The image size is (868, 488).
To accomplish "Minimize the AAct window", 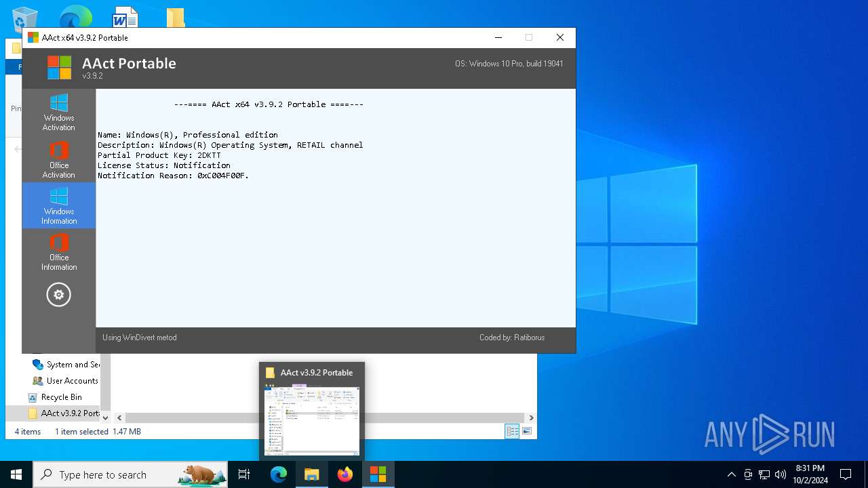I will pos(498,38).
